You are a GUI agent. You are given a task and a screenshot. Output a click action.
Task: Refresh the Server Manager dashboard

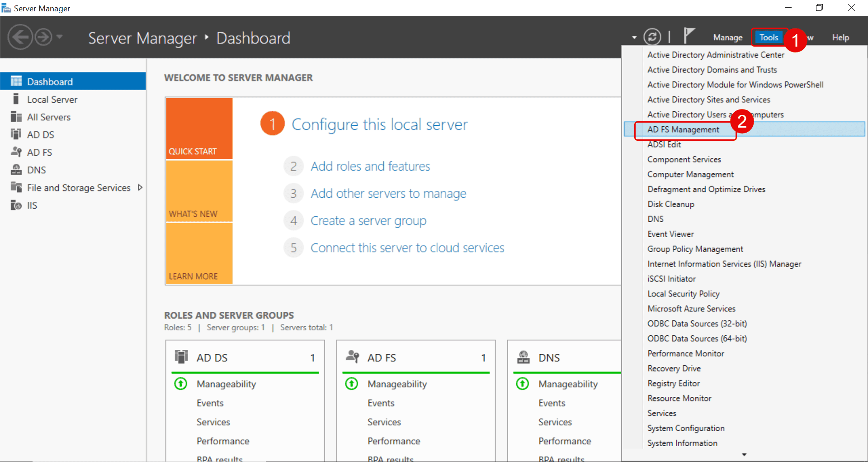(652, 37)
